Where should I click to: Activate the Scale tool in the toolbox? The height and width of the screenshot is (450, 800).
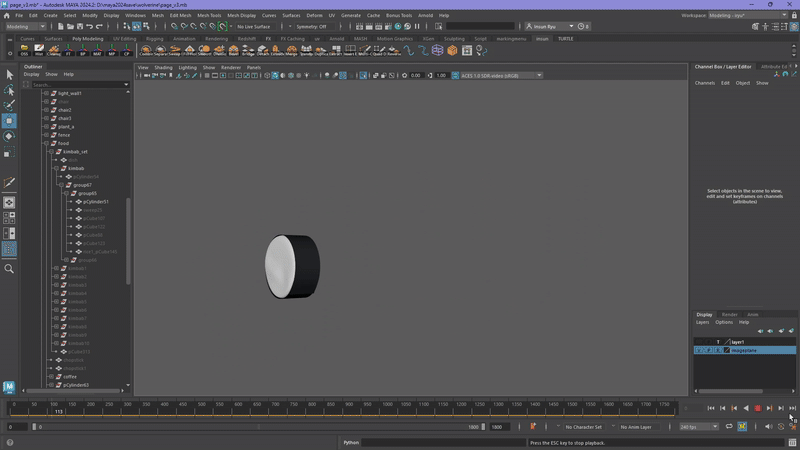(9, 152)
